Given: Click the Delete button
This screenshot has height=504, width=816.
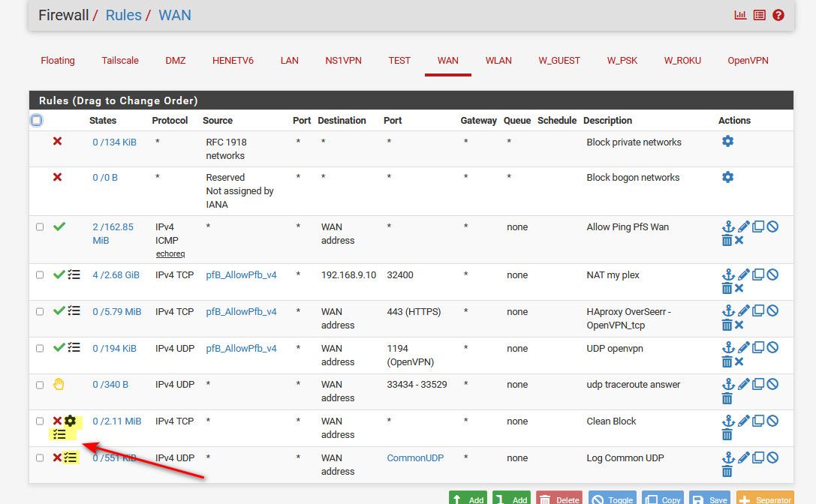Looking at the screenshot, I should coord(559,498).
